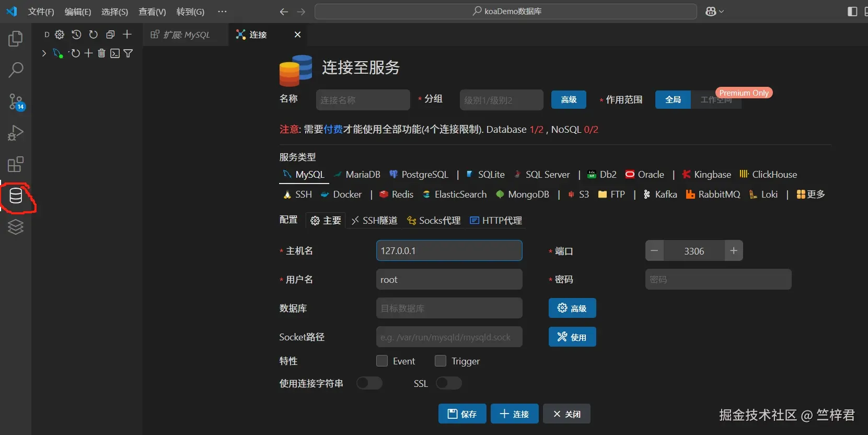Toggle the Event feature checkbox
868x435 pixels.
coord(382,361)
